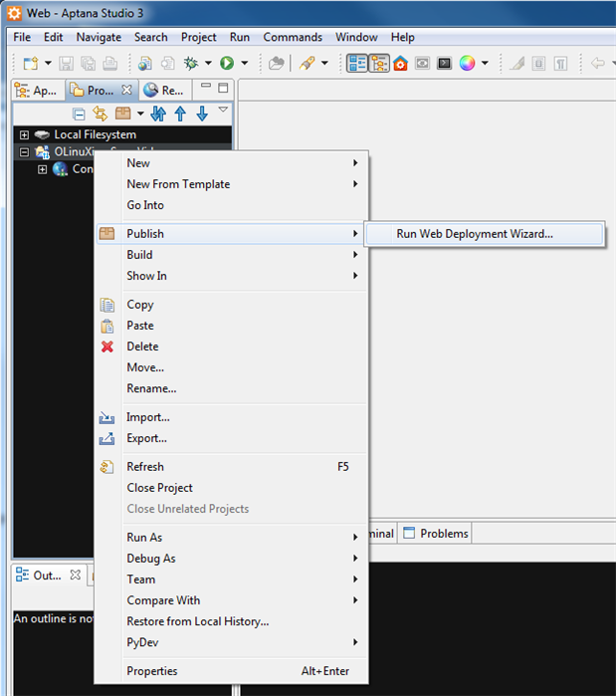
Task: Click the Collapse All icon in Project panel
Action: point(80,114)
